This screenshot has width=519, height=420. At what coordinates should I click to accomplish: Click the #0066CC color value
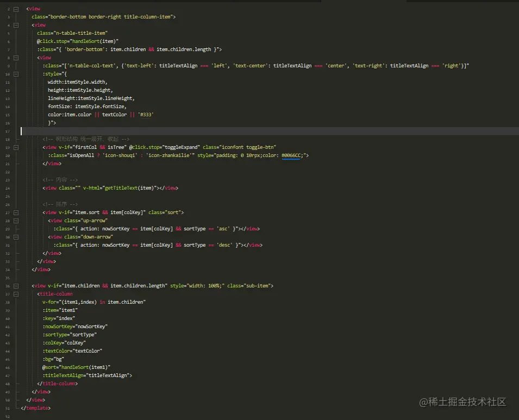pos(291,155)
